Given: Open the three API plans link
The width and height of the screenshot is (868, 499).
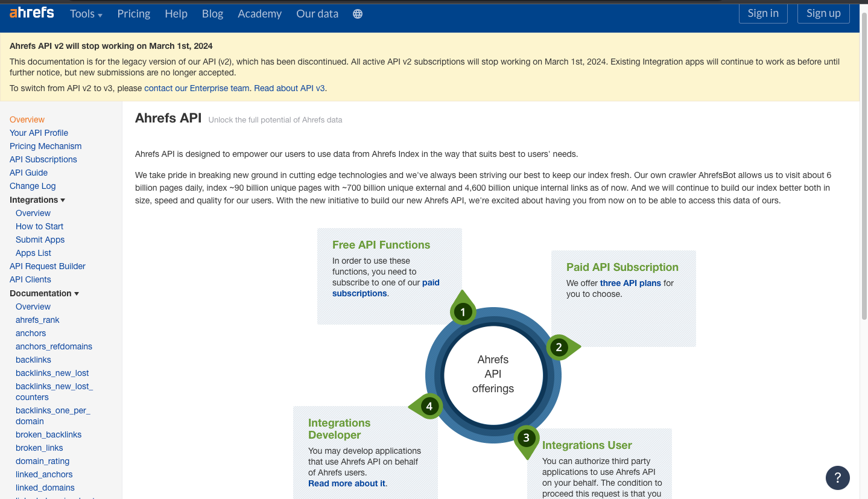Looking at the screenshot, I should (630, 283).
